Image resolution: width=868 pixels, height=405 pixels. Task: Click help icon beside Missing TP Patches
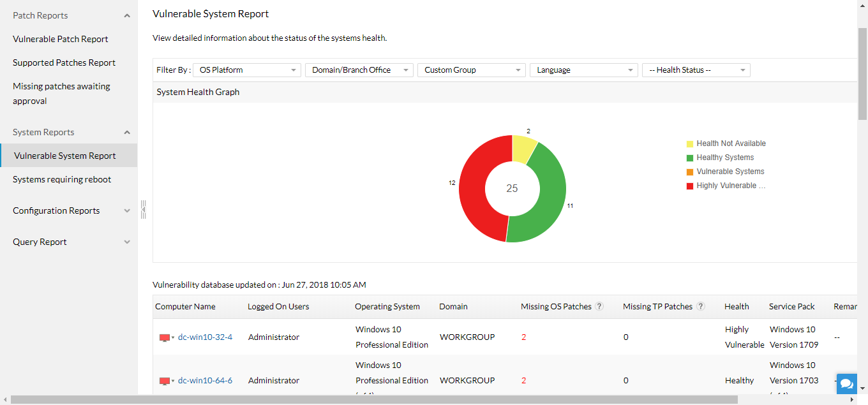[701, 306]
